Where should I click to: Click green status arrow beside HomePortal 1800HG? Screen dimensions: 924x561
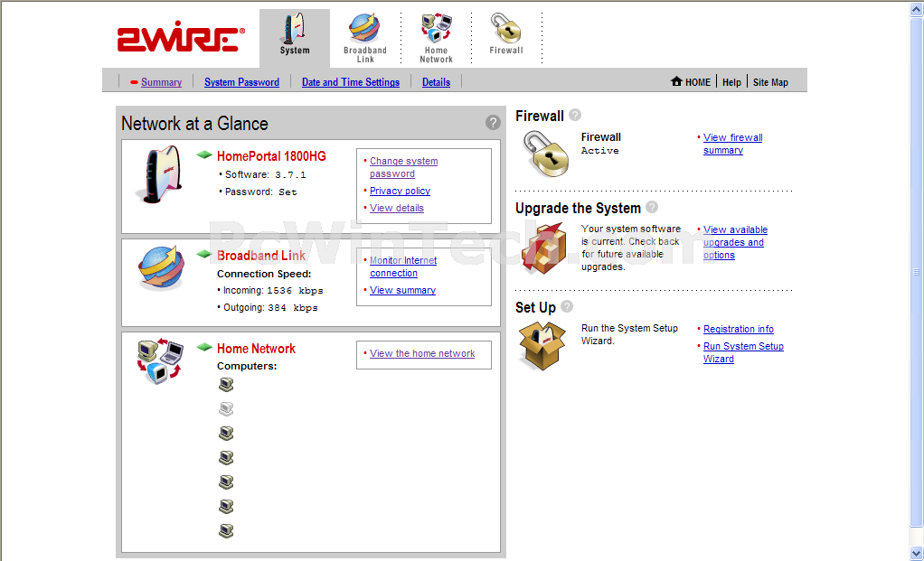pos(204,154)
